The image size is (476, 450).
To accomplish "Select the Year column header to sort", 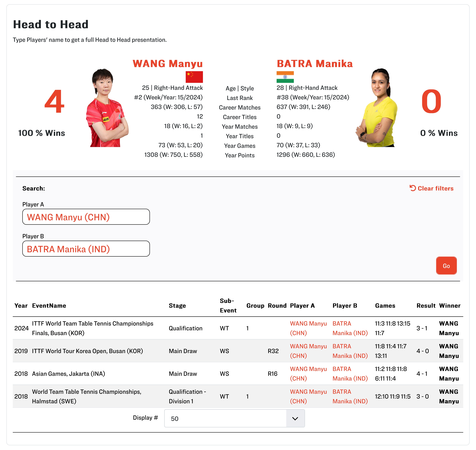I will (x=21, y=305).
